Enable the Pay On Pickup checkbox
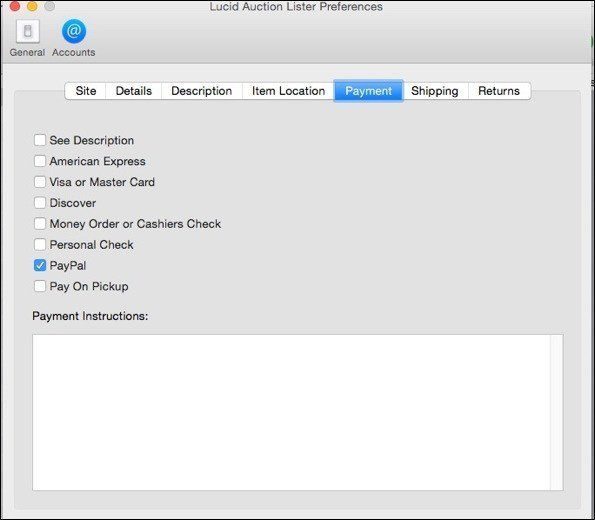The image size is (595, 520). coord(40,286)
